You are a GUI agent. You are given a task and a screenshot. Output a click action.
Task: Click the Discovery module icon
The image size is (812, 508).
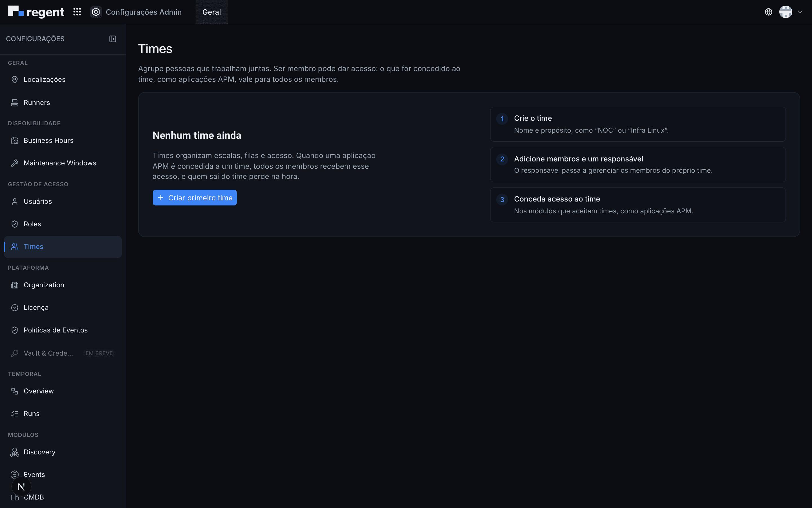click(x=14, y=452)
